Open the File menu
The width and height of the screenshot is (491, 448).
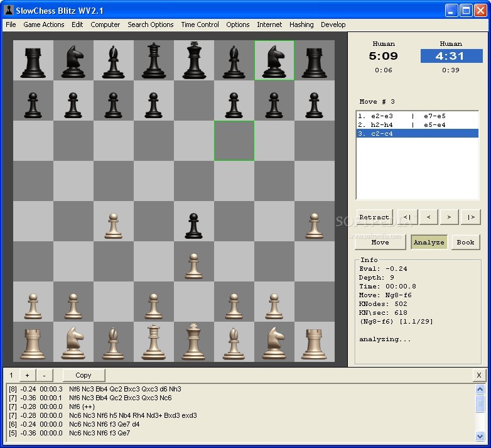[11, 25]
